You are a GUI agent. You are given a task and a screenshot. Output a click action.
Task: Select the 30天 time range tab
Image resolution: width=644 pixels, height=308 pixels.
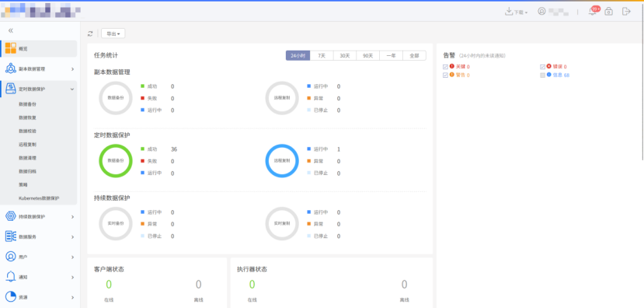pos(345,55)
